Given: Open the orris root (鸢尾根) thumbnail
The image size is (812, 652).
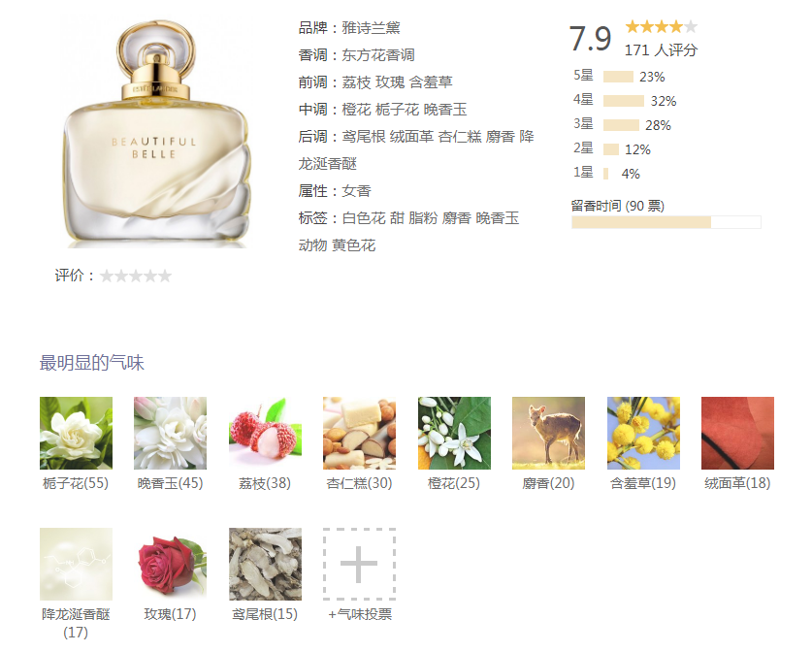Looking at the screenshot, I should [265, 564].
